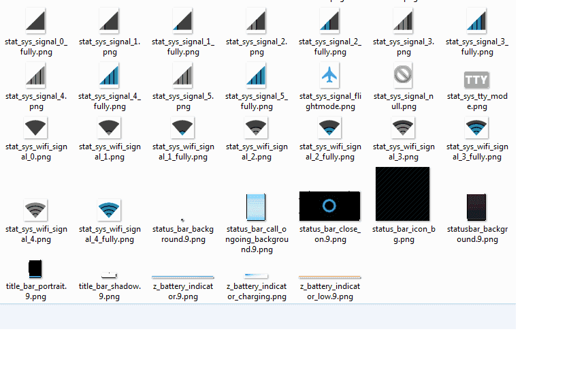Screen dimensions: 588x368
Task: Click the stat_sys_signal_4_fully.png blue bars icon
Action: click(109, 75)
